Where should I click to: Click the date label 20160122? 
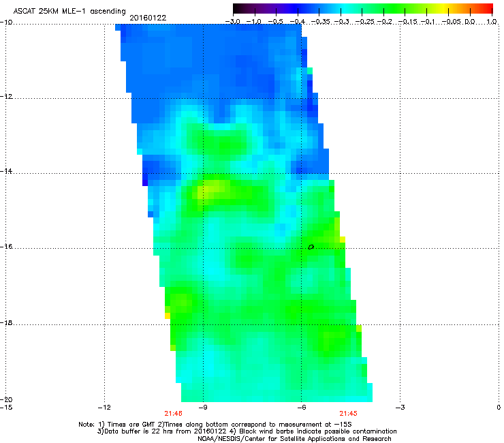pos(148,18)
